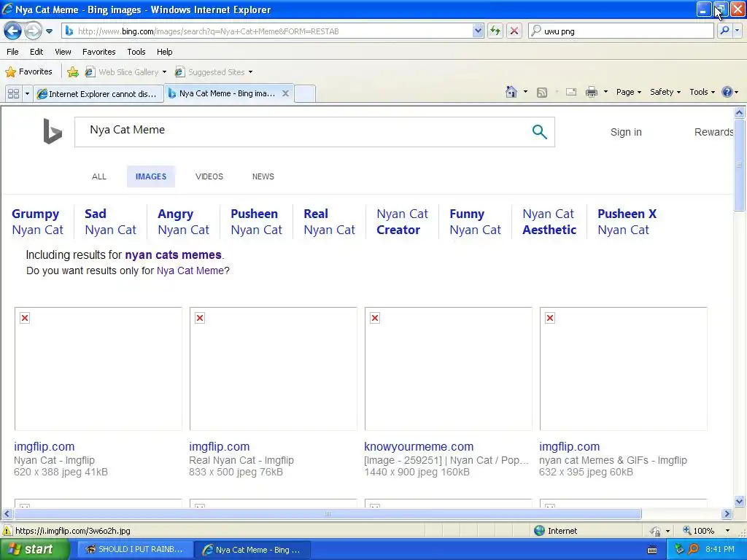Select the Pusheen Nyan Cat suggestion

256,222
